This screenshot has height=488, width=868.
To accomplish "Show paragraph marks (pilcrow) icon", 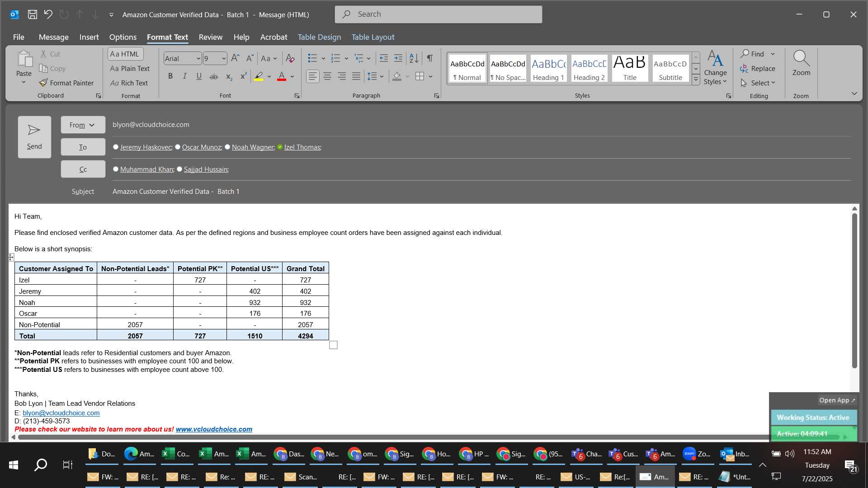I will [430, 58].
